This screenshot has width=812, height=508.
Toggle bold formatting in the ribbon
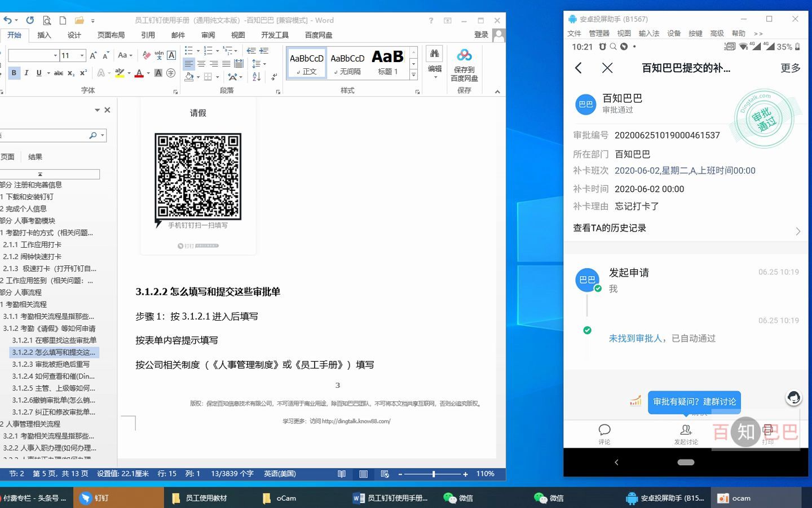pyautogui.click(x=14, y=73)
